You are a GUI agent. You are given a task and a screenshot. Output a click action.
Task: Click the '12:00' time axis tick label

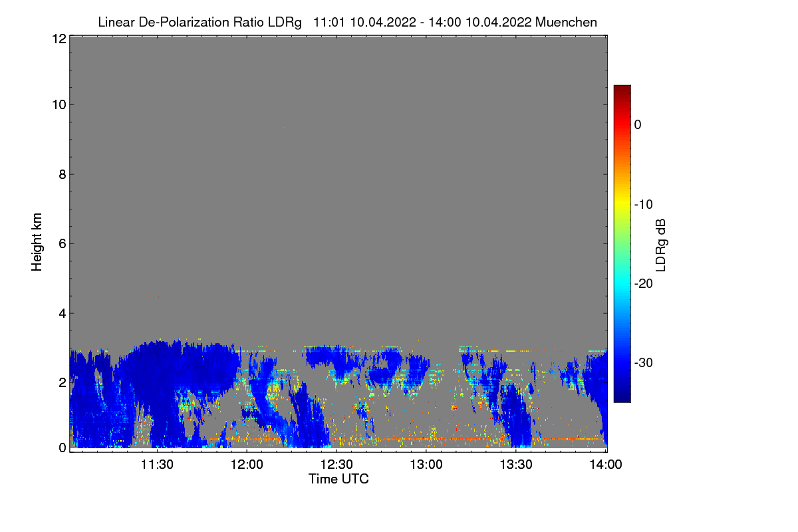click(247, 465)
